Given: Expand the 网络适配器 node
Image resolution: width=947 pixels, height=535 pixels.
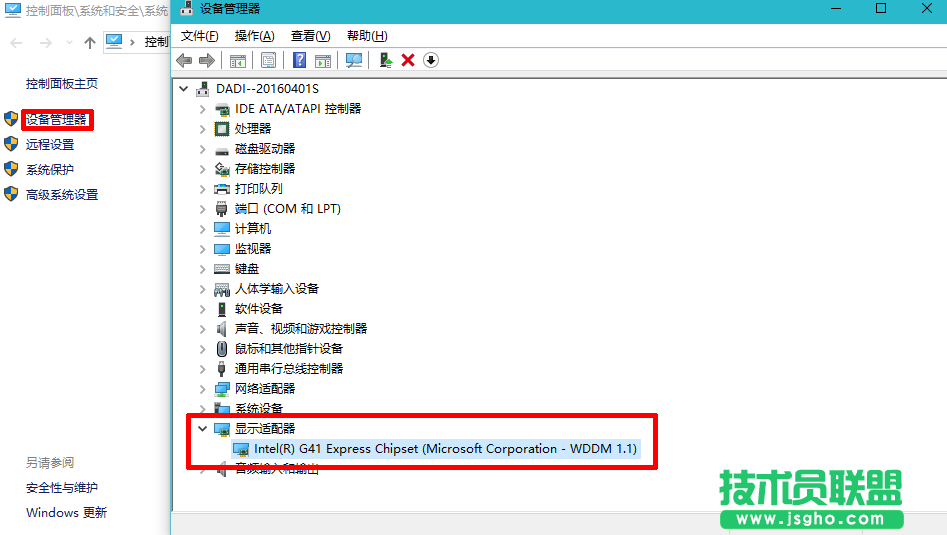Looking at the screenshot, I should tap(202, 389).
